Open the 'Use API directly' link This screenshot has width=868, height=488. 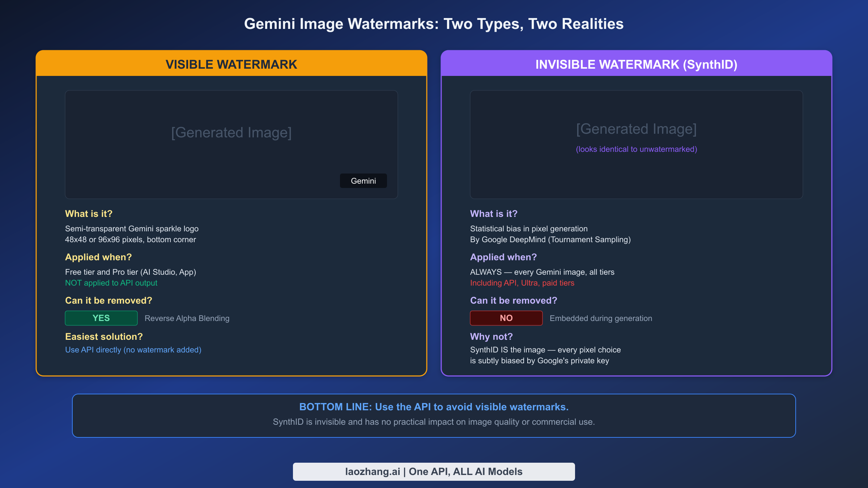133,350
